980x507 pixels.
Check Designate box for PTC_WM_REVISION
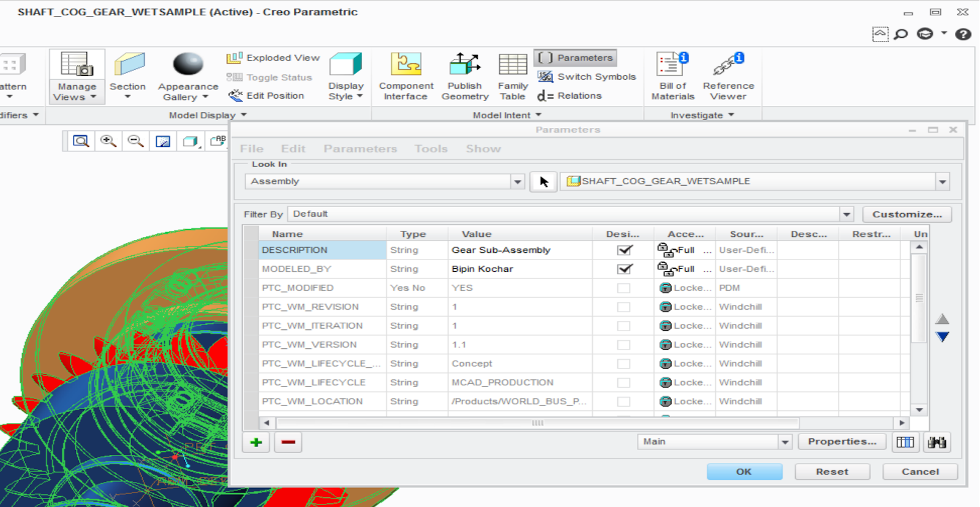click(624, 307)
